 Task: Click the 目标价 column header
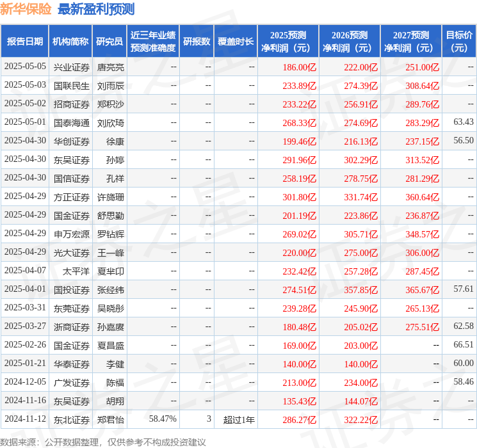[x=459, y=42]
